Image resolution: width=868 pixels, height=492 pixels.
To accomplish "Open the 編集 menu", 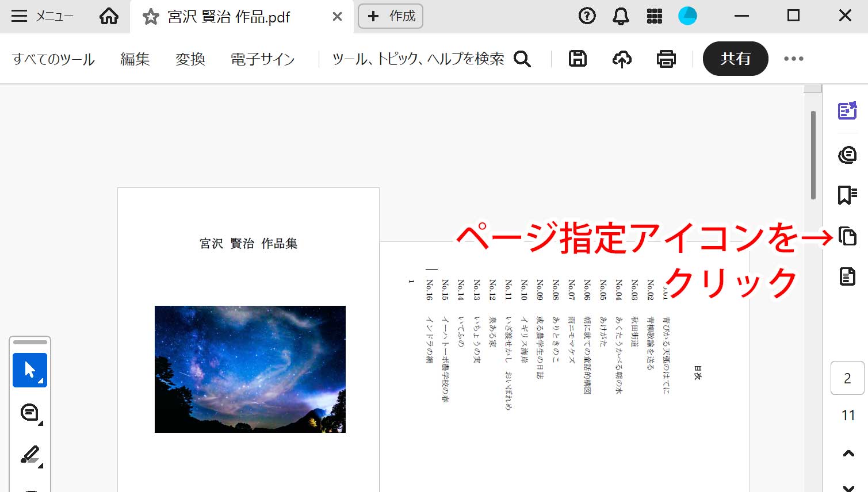I will pos(135,59).
